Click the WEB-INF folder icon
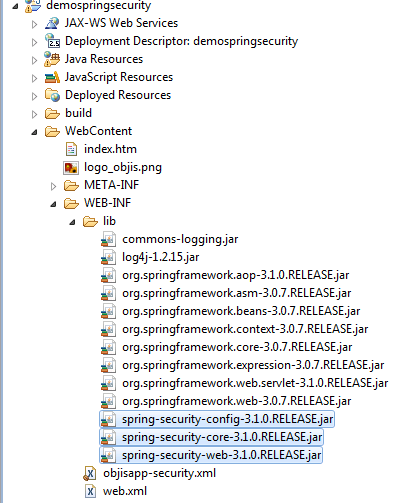The height and width of the screenshot is (503, 396). [71, 204]
